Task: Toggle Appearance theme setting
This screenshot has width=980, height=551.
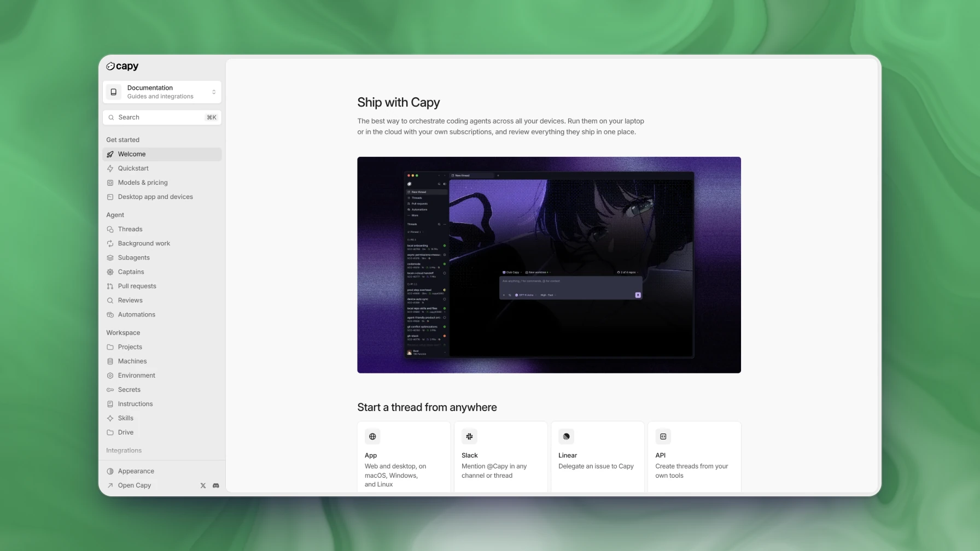Action: 162,471
